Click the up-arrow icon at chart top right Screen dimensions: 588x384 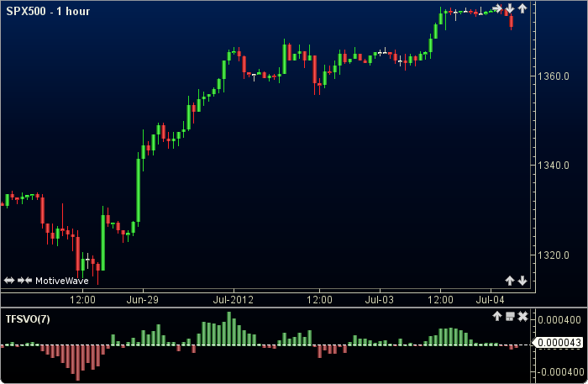[x=522, y=8]
